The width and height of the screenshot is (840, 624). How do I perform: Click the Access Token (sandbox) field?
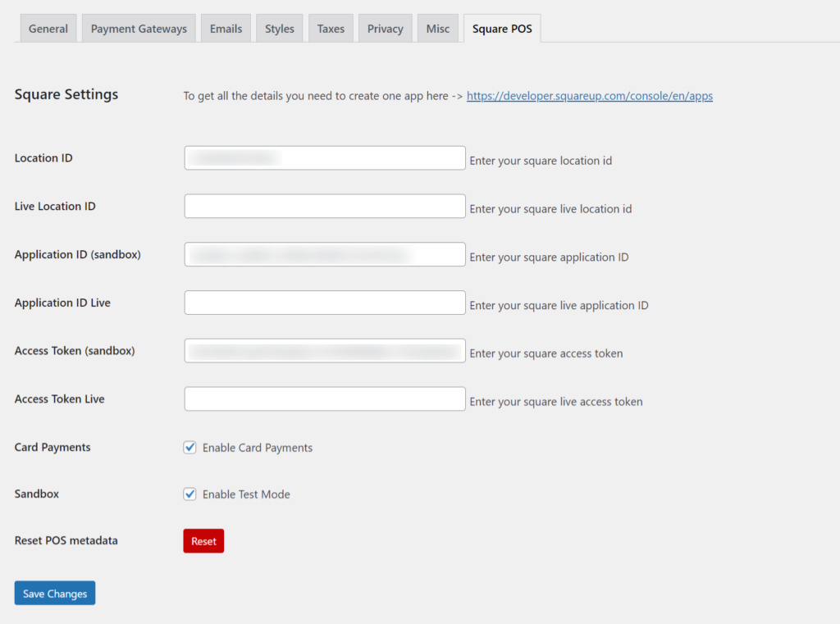[x=325, y=351]
